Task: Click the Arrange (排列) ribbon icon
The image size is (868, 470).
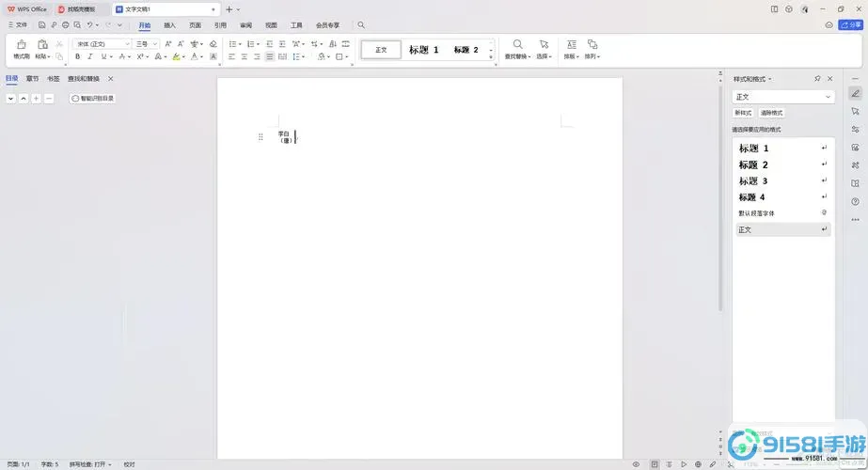Action: coord(592,45)
